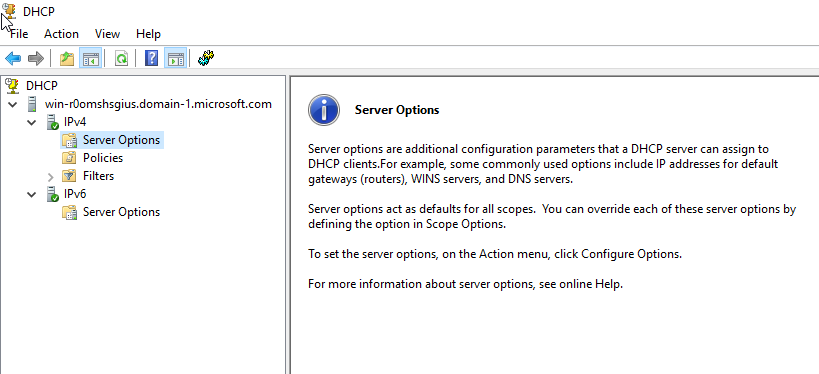Screen dimensions: 819x374
Task: Select the Filters tree item
Action: click(98, 176)
